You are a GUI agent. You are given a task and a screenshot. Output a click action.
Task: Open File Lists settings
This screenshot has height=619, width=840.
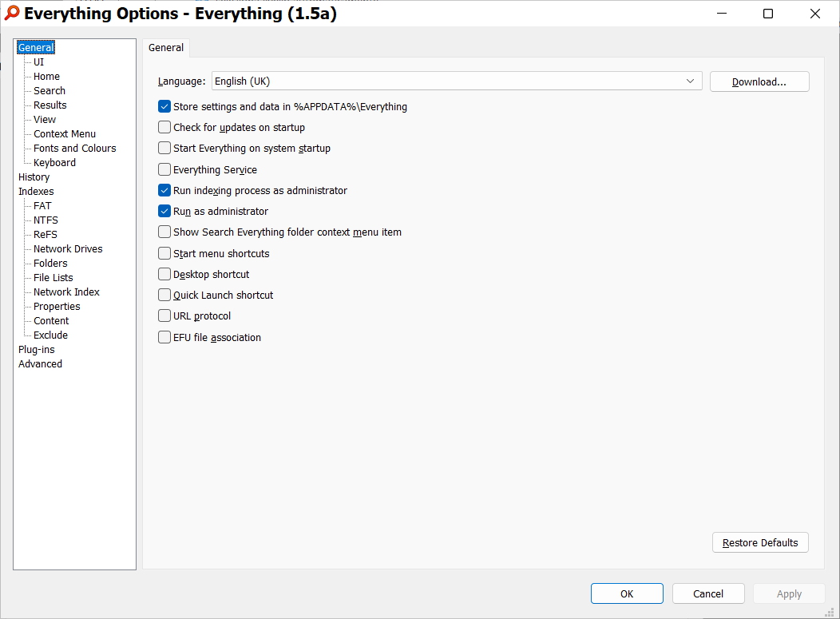[x=53, y=278]
